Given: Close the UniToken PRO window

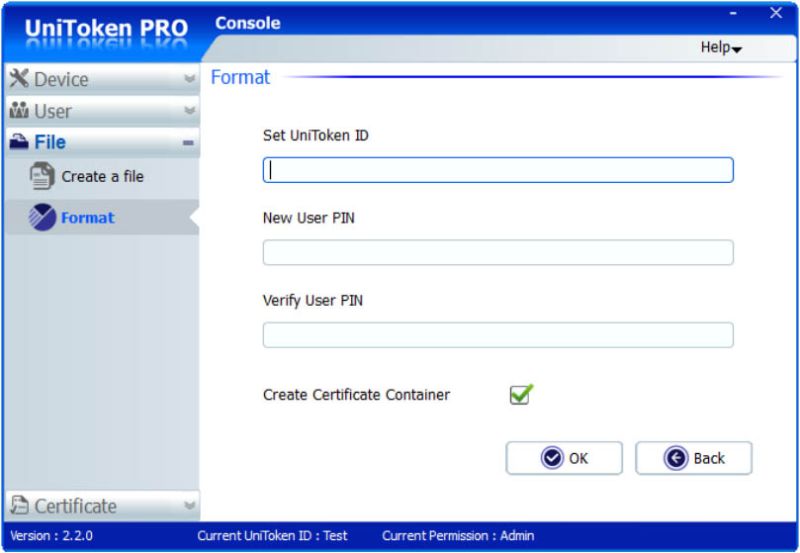Looking at the screenshot, I should click(x=776, y=13).
